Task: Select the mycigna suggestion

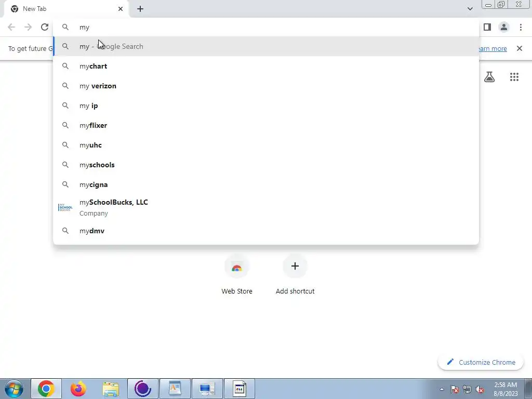Action: (266, 184)
